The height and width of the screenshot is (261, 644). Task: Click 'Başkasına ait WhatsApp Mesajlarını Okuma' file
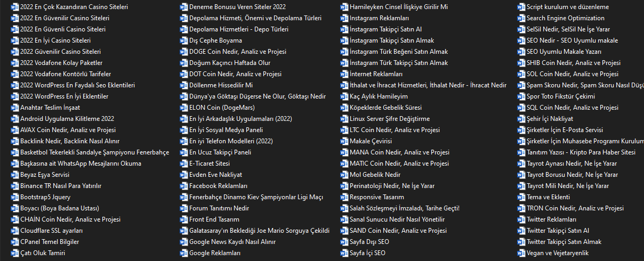click(x=80, y=164)
